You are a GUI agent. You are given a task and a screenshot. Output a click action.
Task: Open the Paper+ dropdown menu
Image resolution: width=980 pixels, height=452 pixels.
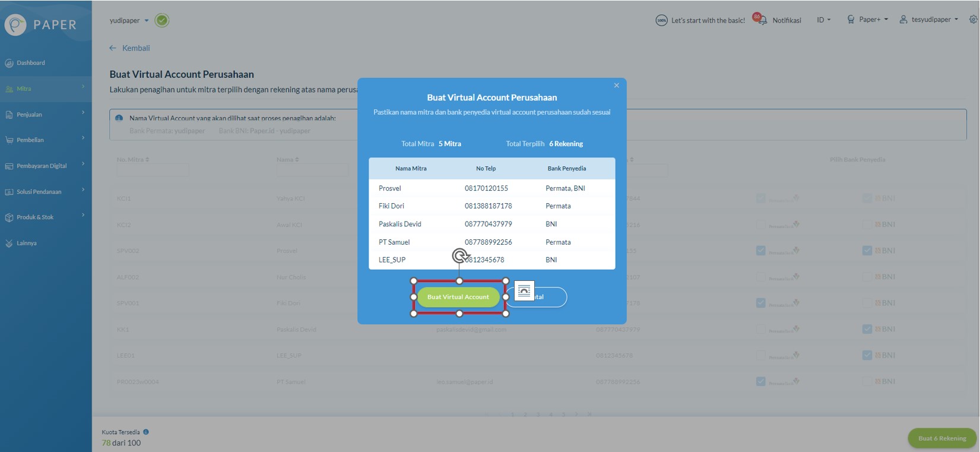coord(874,20)
